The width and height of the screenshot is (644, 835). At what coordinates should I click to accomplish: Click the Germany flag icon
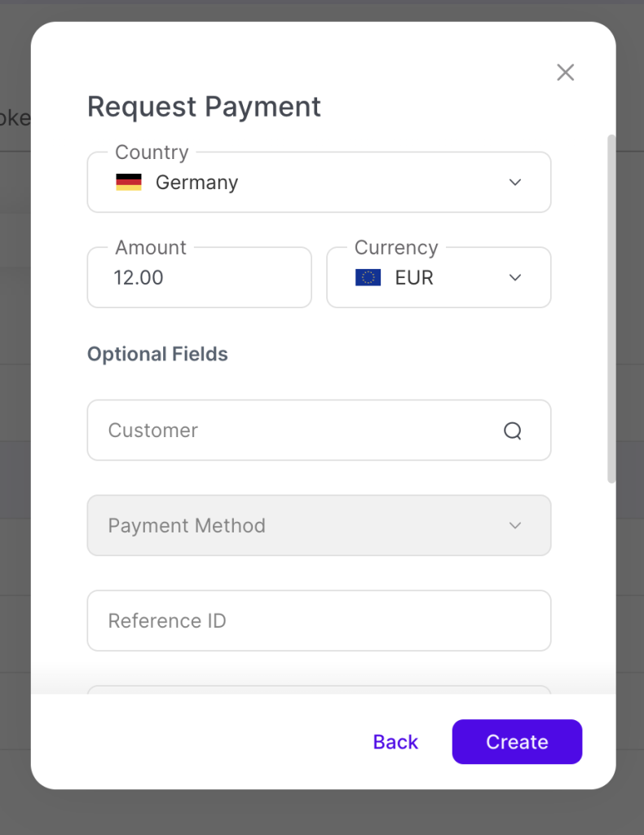coord(129,183)
